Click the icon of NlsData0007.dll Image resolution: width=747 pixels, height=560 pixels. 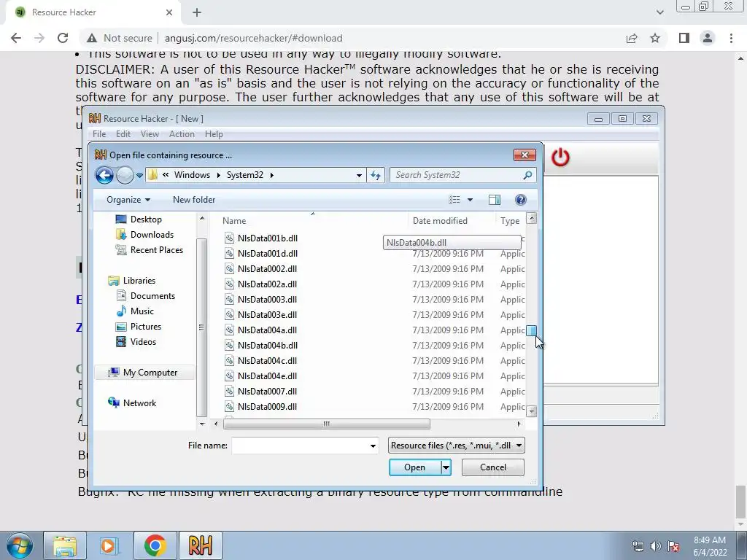[x=229, y=391]
